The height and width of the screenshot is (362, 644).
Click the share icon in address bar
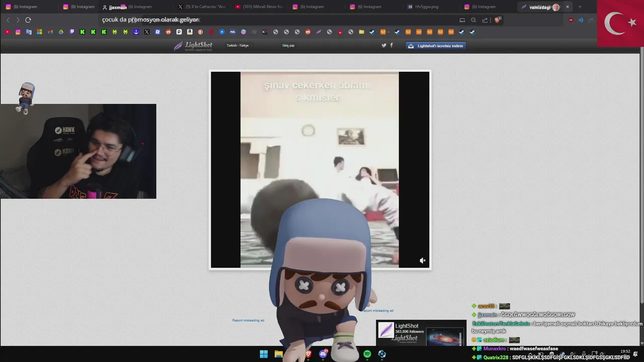point(485,20)
